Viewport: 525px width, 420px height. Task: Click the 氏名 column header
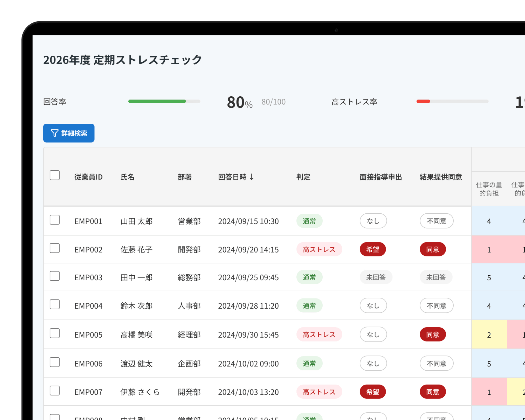pos(127,177)
